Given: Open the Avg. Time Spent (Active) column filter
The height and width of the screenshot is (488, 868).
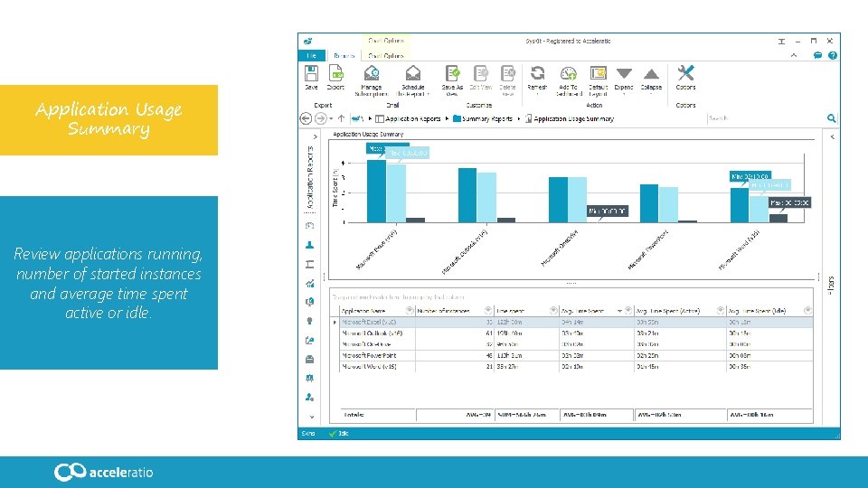Looking at the screenshot, I should click(721, 310).
